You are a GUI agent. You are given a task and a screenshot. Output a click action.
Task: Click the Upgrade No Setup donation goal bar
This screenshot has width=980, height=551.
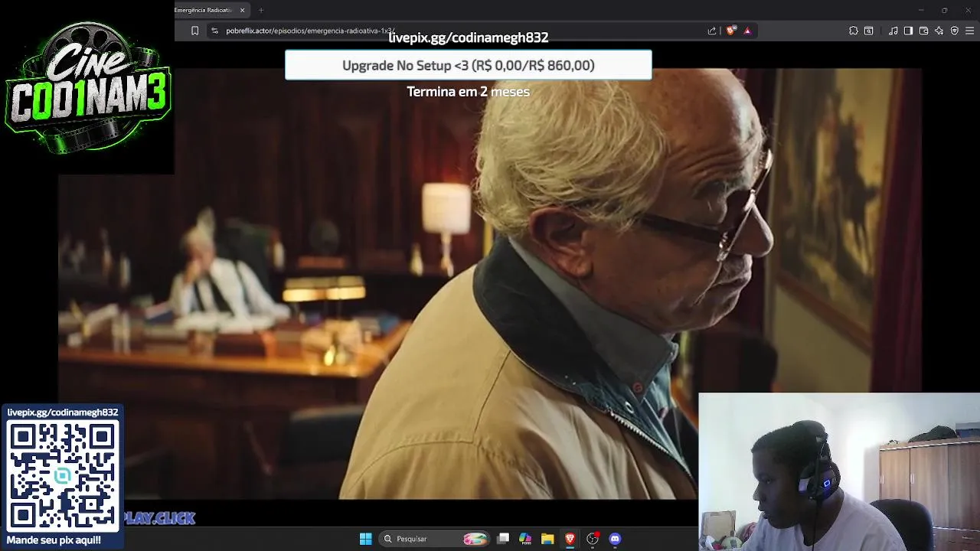(469, 65)
